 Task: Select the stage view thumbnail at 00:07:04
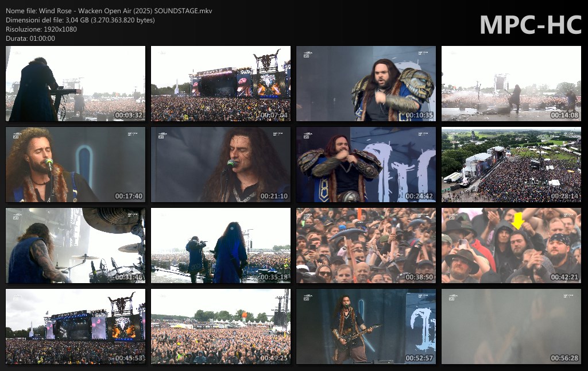point(220,84)
